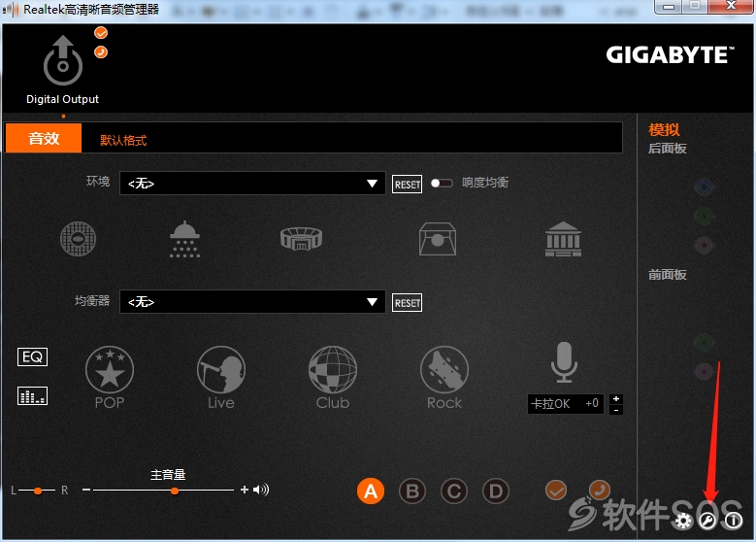Click the 前面板 front panel label
This screenshot has width=756, height=542.
(x=668, y=275)
